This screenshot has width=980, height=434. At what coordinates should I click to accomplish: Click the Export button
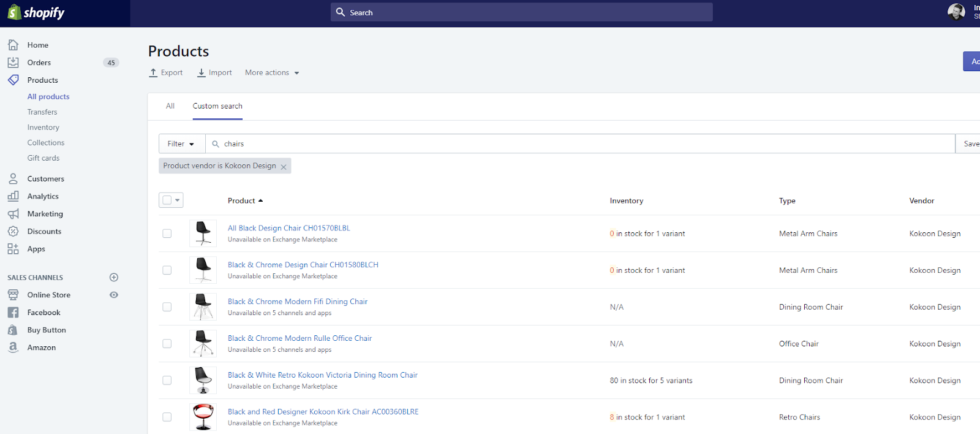coord(166,72)
